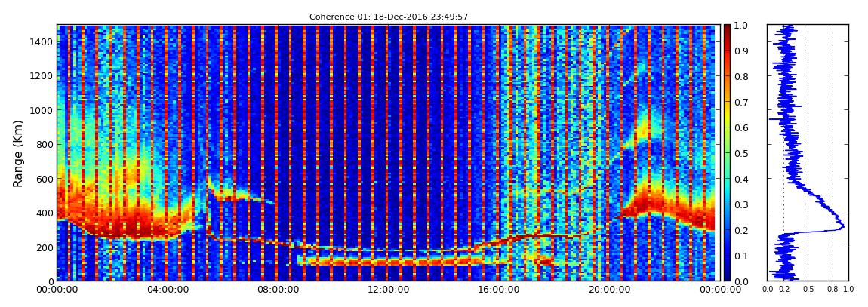Click the coherence profile peak in side plot

(x=842, y=226)
